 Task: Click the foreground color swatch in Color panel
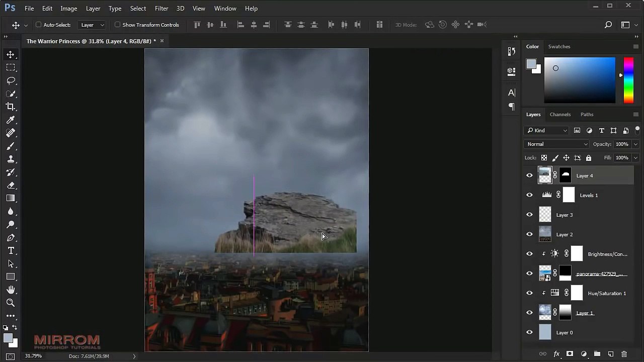click(531, 64)
